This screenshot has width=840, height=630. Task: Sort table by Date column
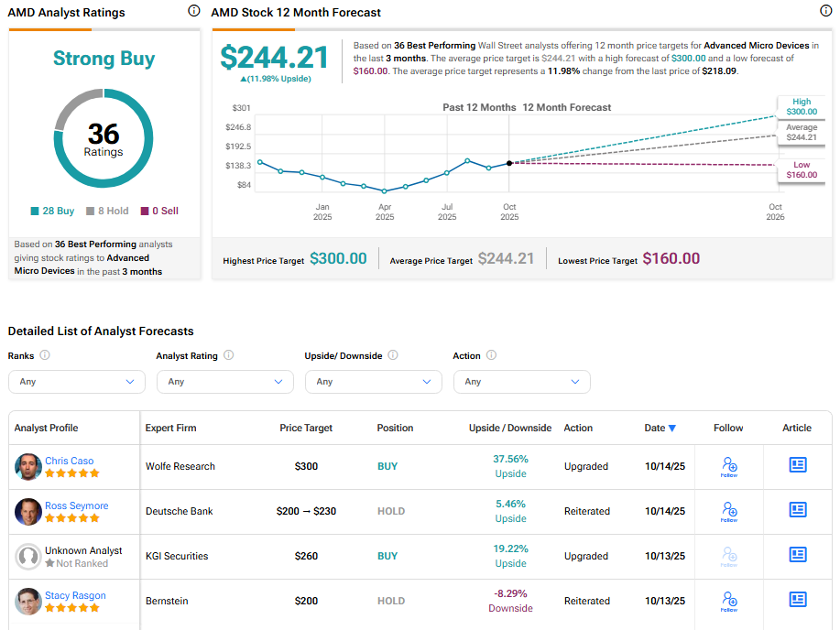[660, 428]
